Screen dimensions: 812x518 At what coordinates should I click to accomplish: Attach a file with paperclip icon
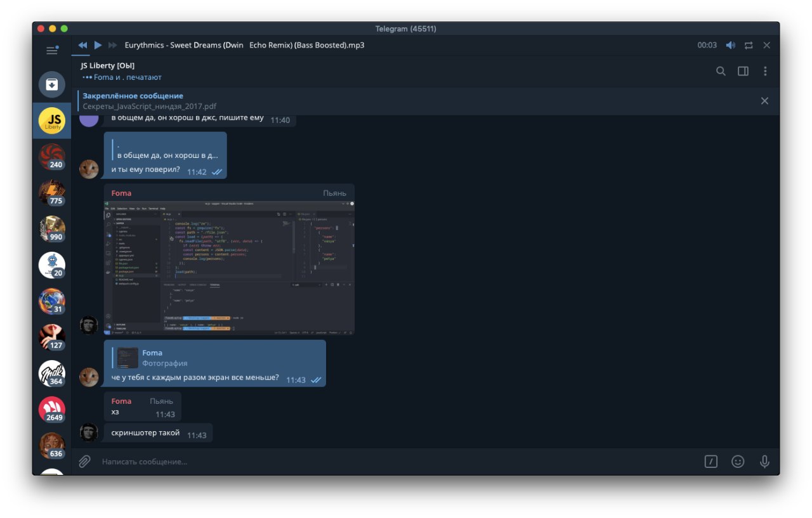click(84, 462)
